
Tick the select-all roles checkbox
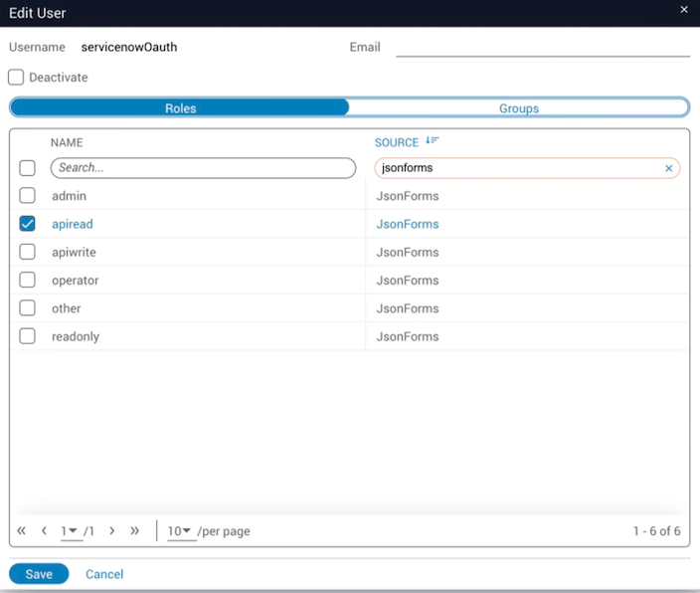click(x=28, y=168)
